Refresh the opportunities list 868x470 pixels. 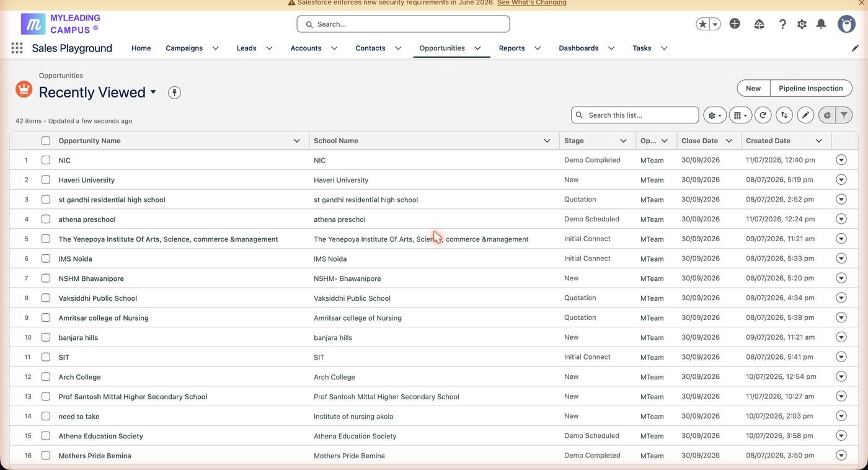[x=763, y=115]
